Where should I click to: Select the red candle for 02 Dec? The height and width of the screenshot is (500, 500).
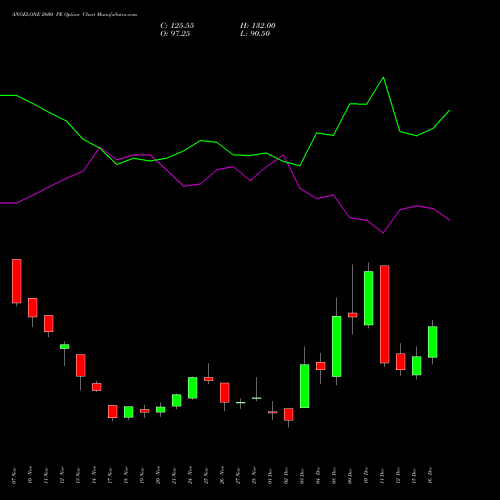pos(289,414)
